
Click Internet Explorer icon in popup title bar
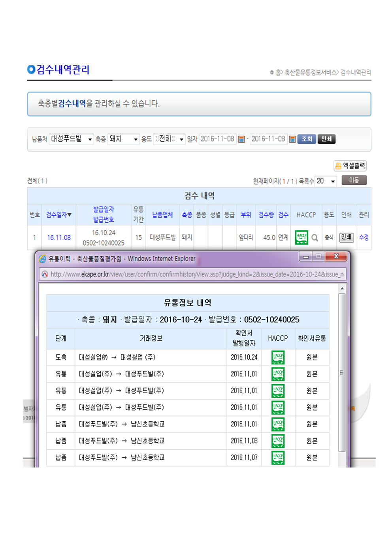tap(42, 259)
